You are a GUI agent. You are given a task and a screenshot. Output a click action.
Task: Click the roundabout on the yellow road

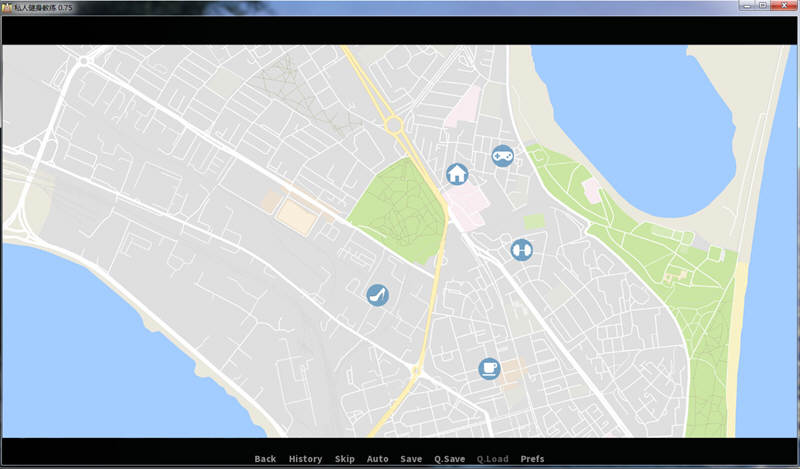[x=392, y=125]
